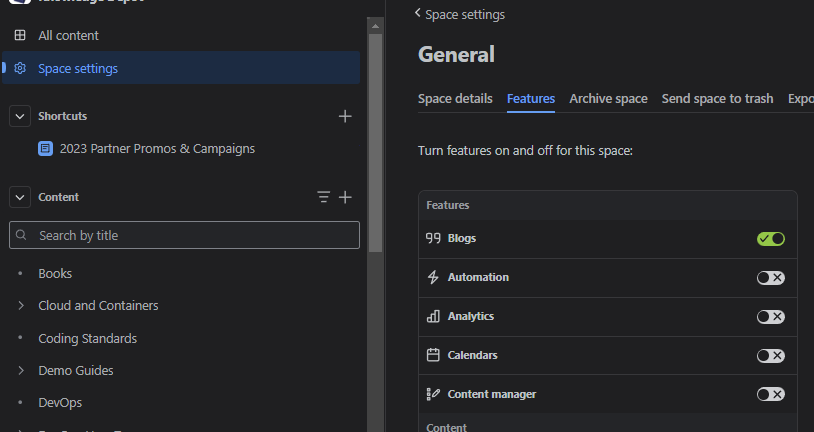
Task: Click the Automation lightning bolt icon
Action: tap(433, 277)
